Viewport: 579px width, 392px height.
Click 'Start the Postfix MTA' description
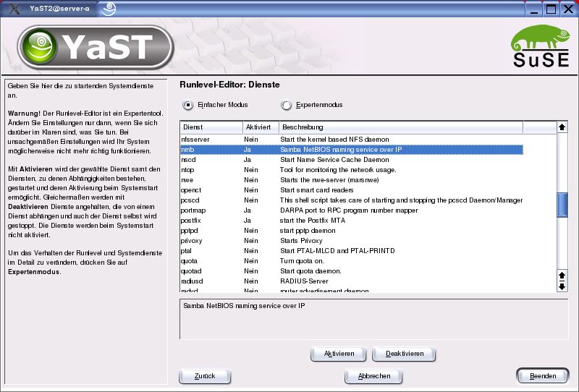[313, 221]
